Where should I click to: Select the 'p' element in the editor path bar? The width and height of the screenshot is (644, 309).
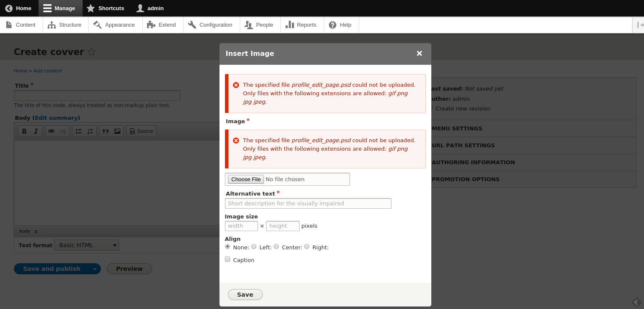point(36,231)
